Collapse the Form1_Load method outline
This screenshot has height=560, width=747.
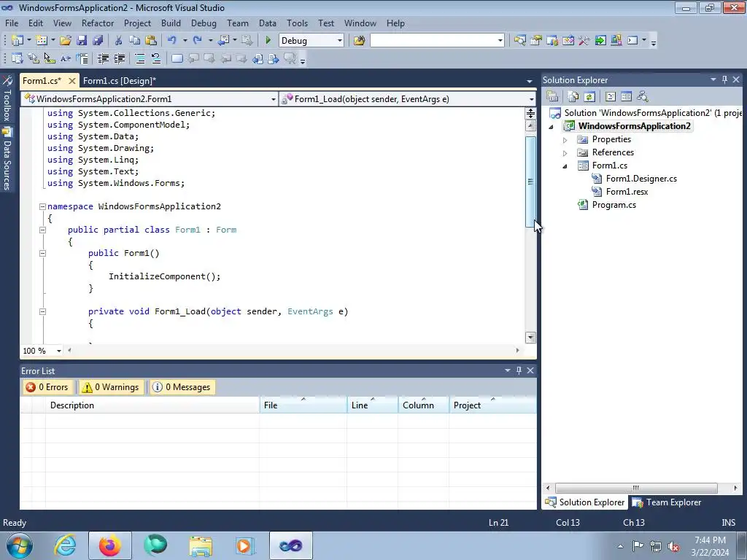42,311
